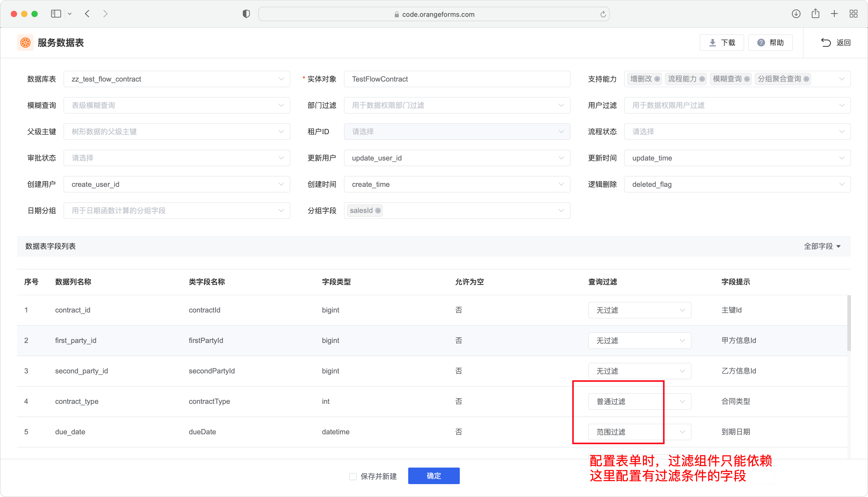868x497 pixels.
Task: Go forward with the browser forward arrow
Action: tap(106, 14)
